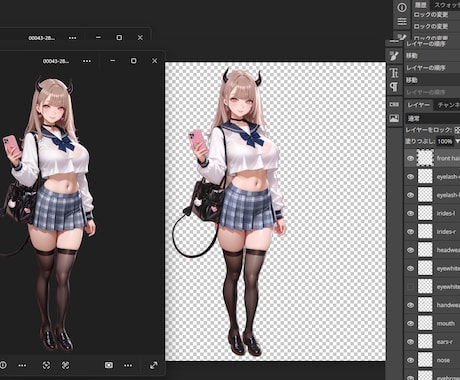The width and height of the screenshot is (460, 380).
Task: Hide the irides-l layer
Action: pyautogui.click(x=411, y=213)
